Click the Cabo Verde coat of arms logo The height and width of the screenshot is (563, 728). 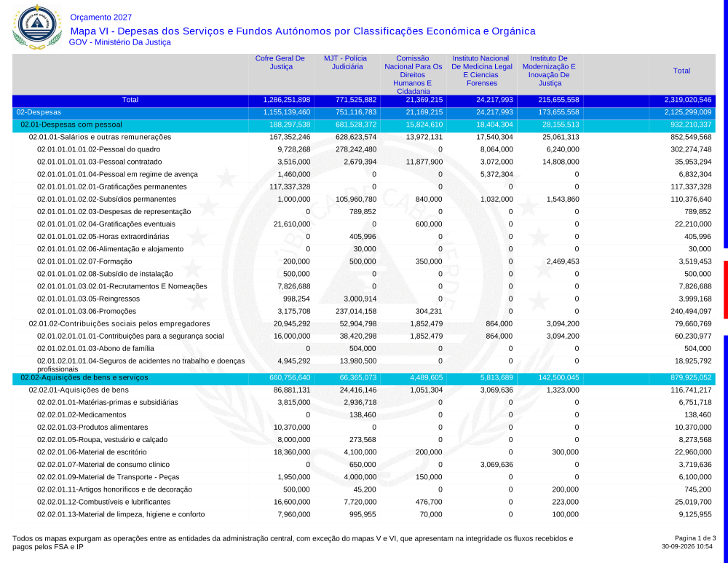[x=36, y=27]
